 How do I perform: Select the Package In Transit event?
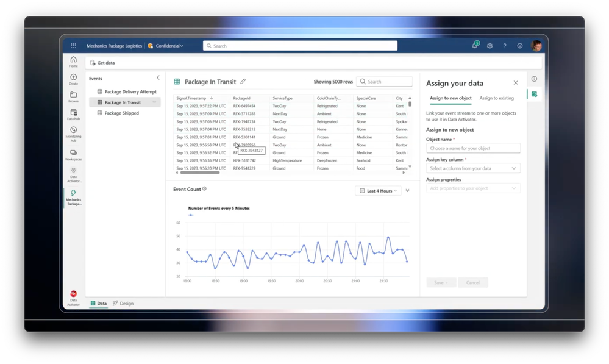click(x=125, y=102)
